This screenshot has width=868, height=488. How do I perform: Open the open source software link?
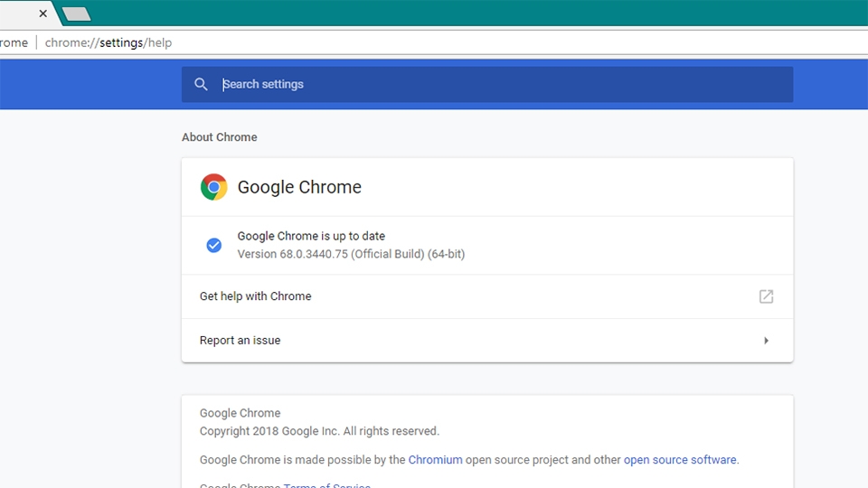tap(680, 460)
